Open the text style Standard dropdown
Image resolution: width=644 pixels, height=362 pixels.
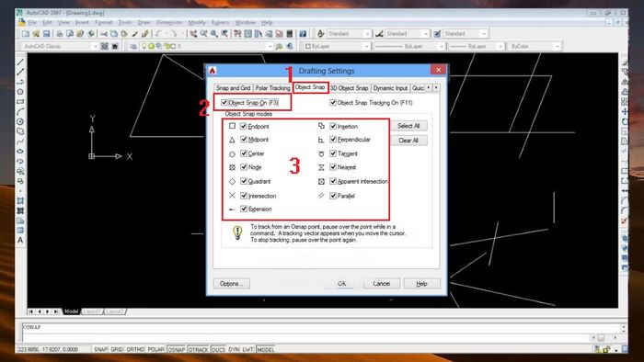coord(349,34)
